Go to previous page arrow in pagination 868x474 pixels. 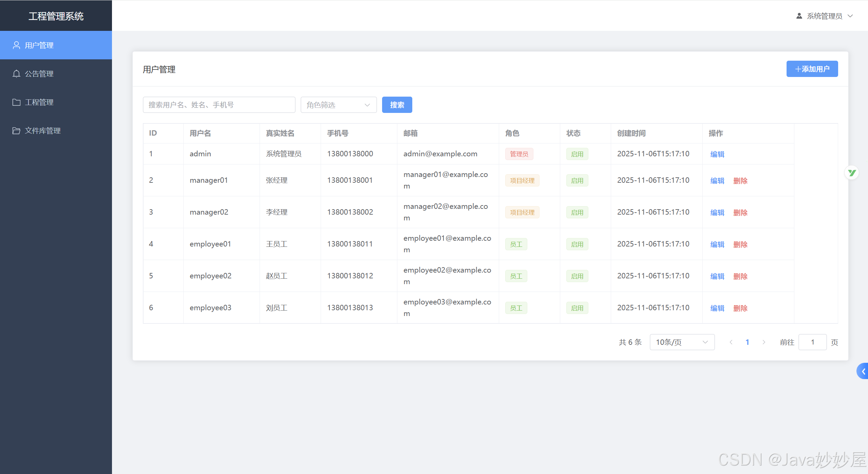tap(731, 342)
